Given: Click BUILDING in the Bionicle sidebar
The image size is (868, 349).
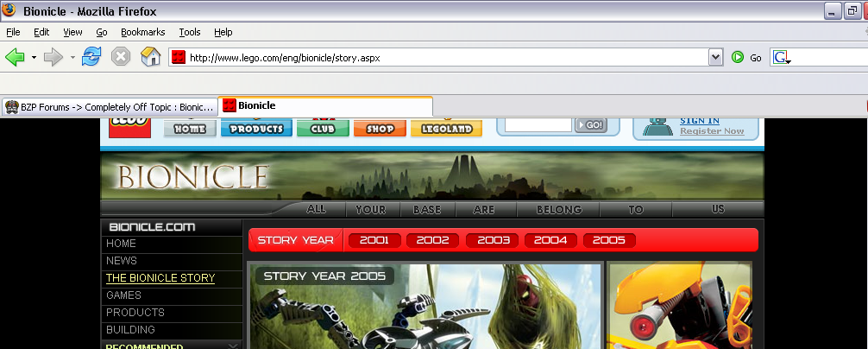Looking at the screenshot, I should coord(130,330).
